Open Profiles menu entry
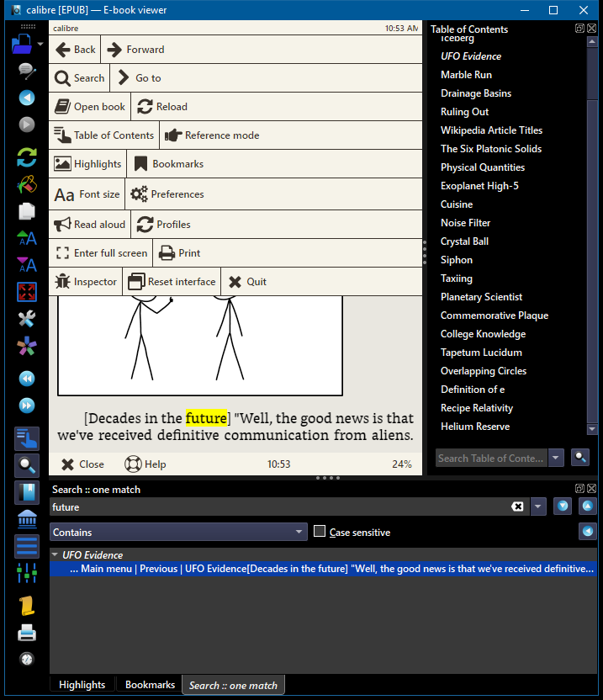Image resolution: width=603 pixels, height=700 pixels. click(164, 225)
